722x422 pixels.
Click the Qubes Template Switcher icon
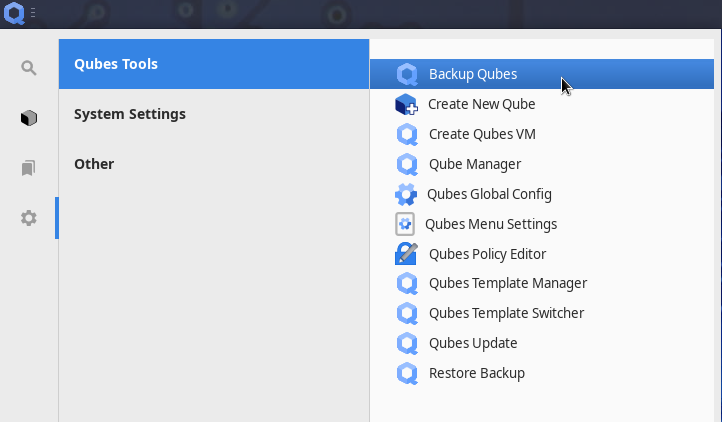[x=407, y=313]
